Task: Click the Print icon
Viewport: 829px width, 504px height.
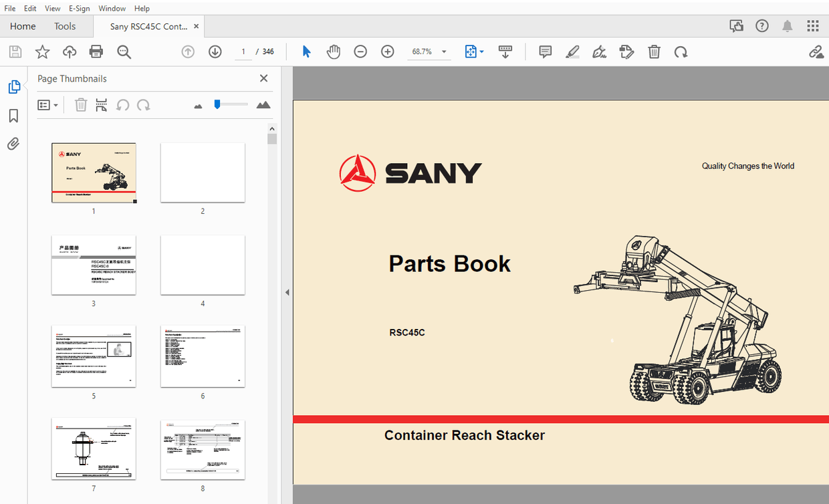Action: (x=96, y=51)
